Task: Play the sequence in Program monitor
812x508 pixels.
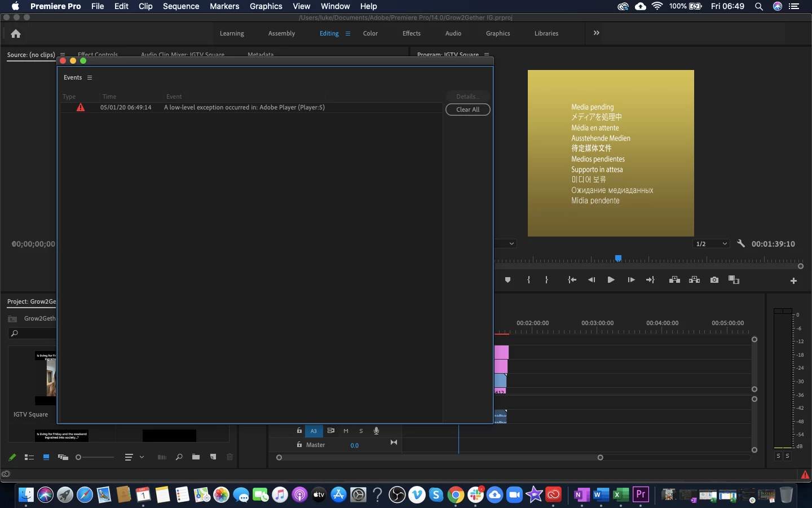Action: point(611,280)
